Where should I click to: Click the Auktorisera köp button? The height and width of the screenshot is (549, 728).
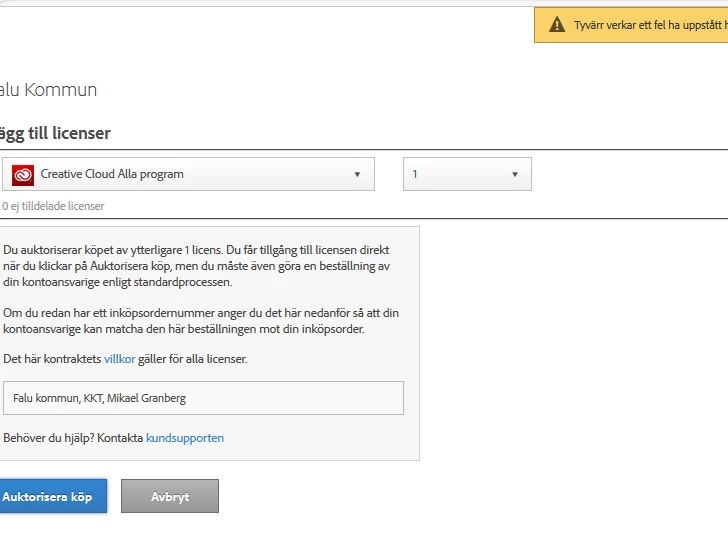tap(52, 497)
